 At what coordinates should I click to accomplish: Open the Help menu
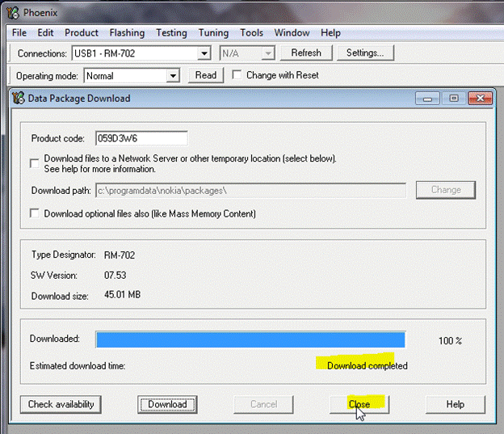(x=331, y=33)
